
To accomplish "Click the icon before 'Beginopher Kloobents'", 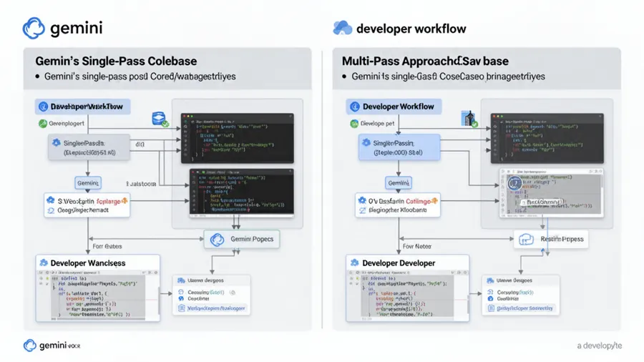I will [x=362, y=210].
